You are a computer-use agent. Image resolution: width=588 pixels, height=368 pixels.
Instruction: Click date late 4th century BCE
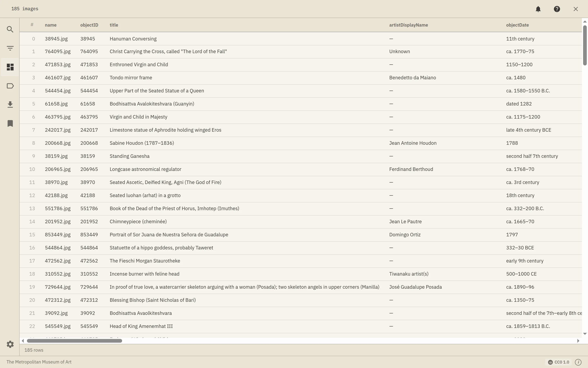(528, 130)
